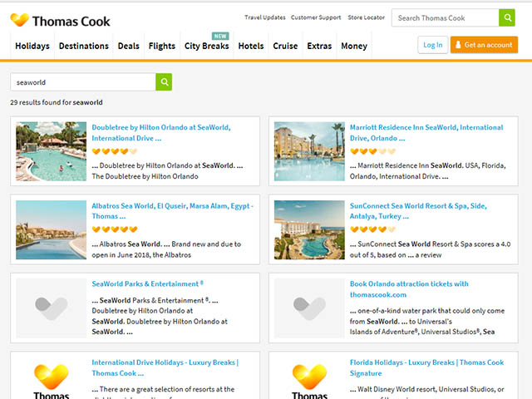The height and width of the screenshot is (399, 532).
Task: Open the Doubletree by Hilton pool photo
Action: pos(52,151)
